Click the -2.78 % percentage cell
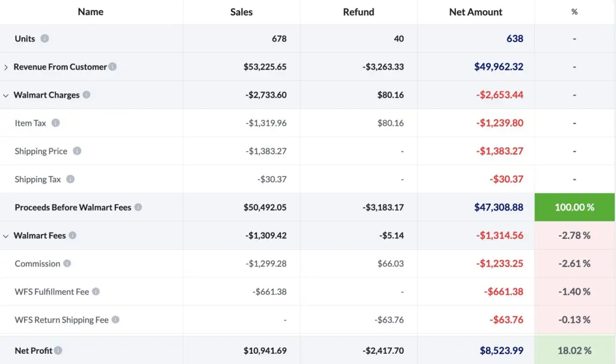Viewport: 616px width, 364px height. click(x=574, y=235)
